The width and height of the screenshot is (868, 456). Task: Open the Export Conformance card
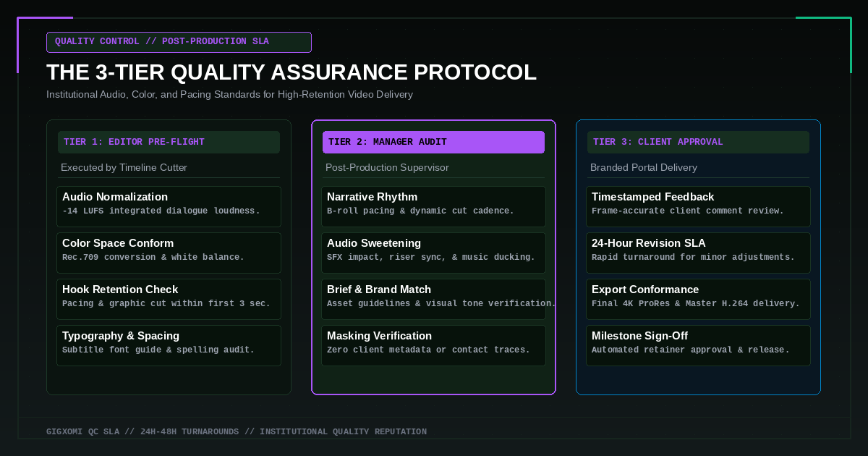[x=698, y=299]
